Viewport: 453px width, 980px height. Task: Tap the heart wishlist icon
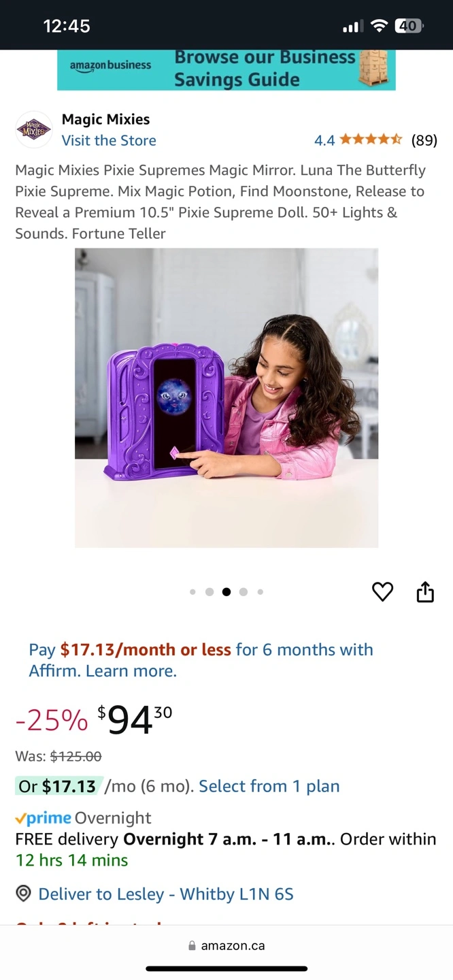382,591
